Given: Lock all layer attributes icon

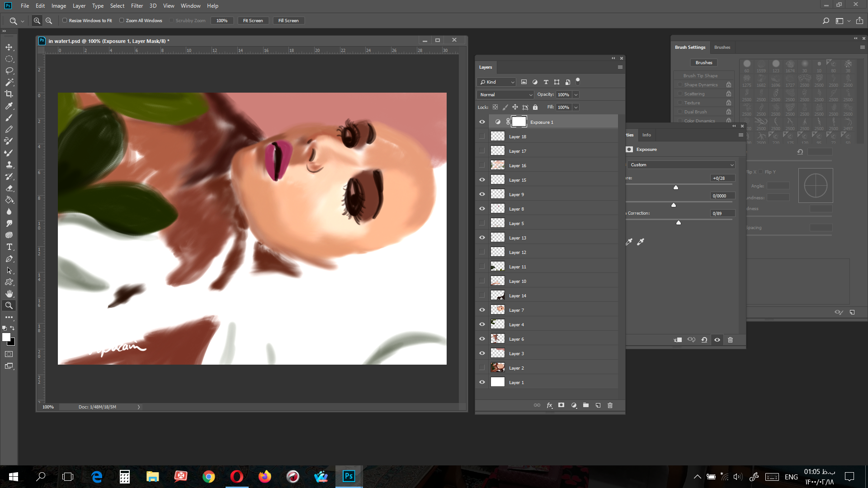Looking at the screenshot, I should pyautogui.click(x=535, y=107).
